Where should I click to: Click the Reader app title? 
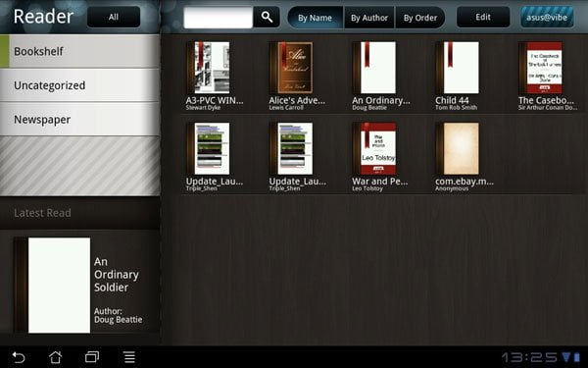point(43,16)
